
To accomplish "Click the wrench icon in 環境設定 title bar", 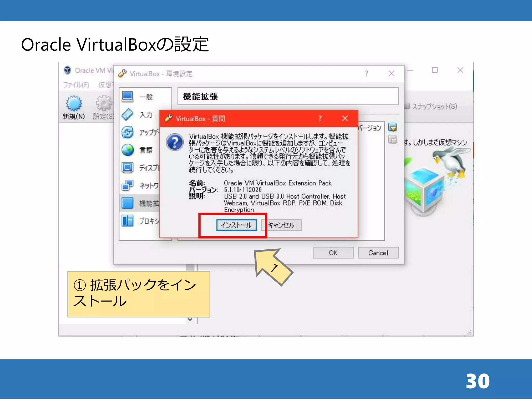I will click(122, 74).
